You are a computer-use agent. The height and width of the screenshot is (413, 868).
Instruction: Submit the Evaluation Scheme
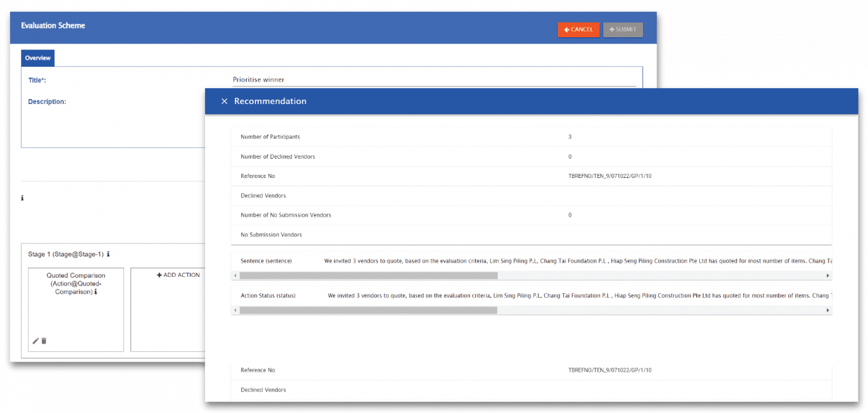(623, 29)
